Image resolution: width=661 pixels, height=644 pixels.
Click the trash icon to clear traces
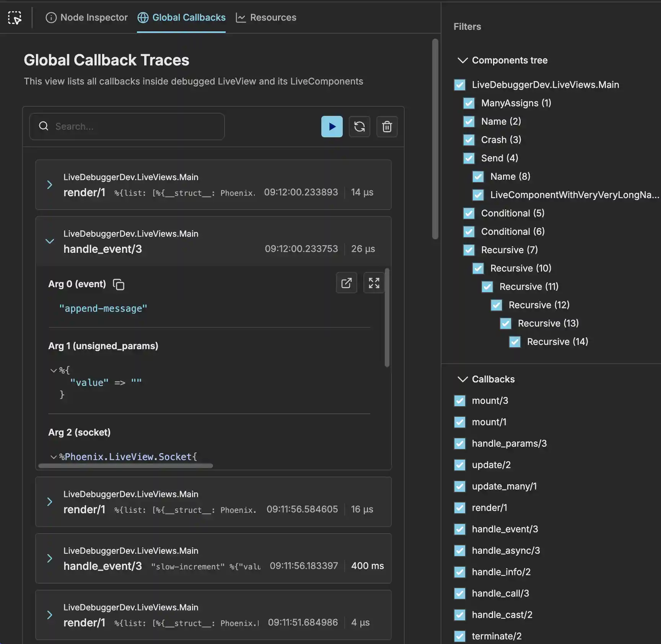tap(387, 127)
